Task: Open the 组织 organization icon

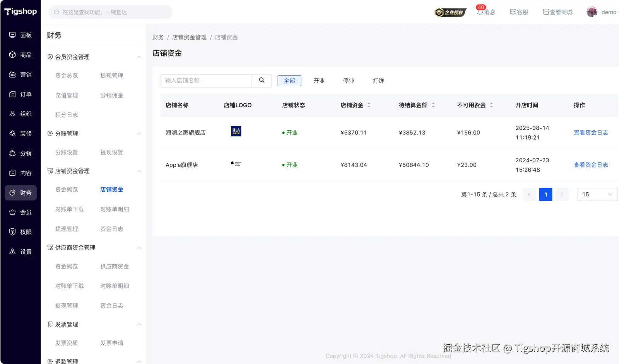Action: pos(12,114)
